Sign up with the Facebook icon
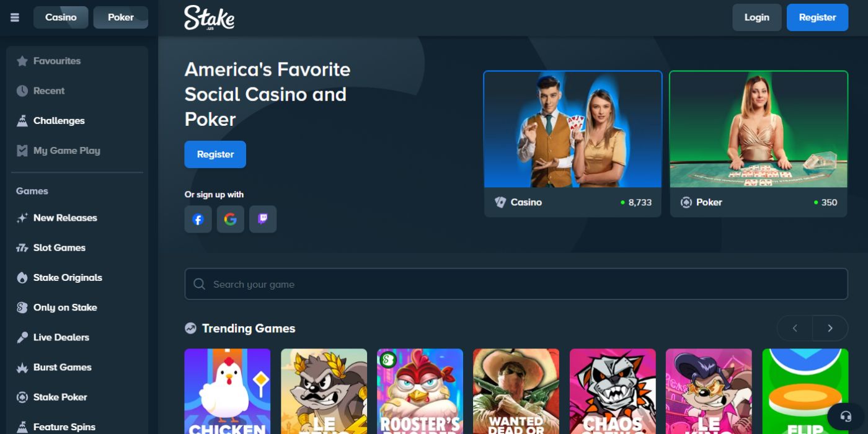Screen dimensions: 868x434 pos(198,219)
